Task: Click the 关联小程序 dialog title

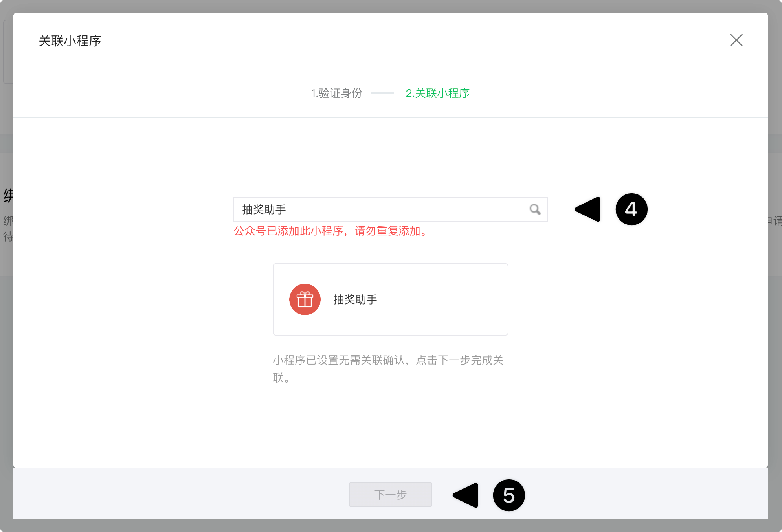Action: (70, 41)
